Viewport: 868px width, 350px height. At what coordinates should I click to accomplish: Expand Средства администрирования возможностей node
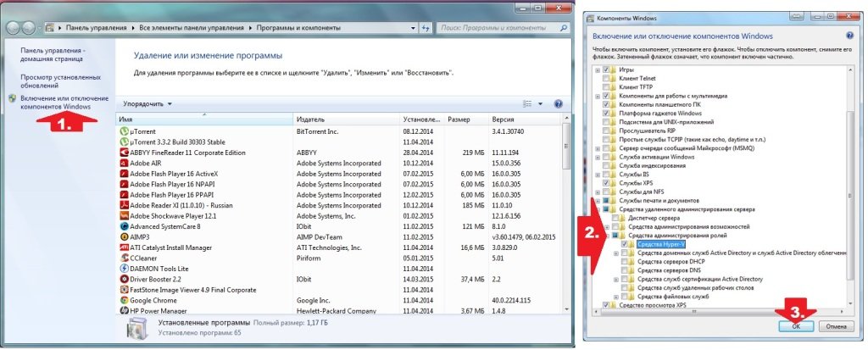coord(607,226)
